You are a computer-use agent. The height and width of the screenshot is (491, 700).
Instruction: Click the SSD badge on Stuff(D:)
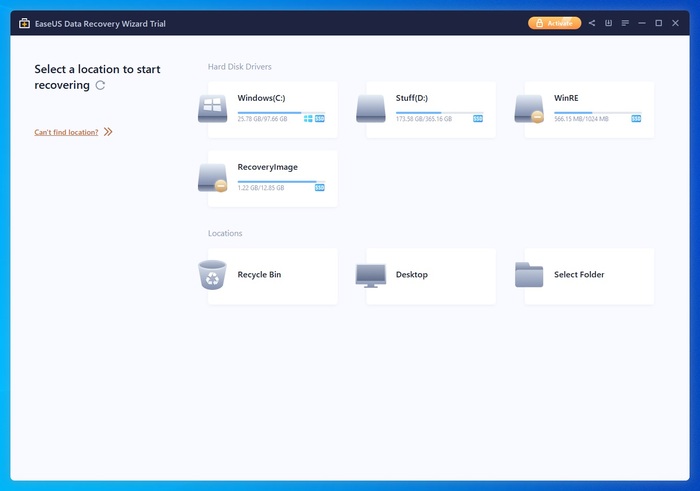point(478,119)
